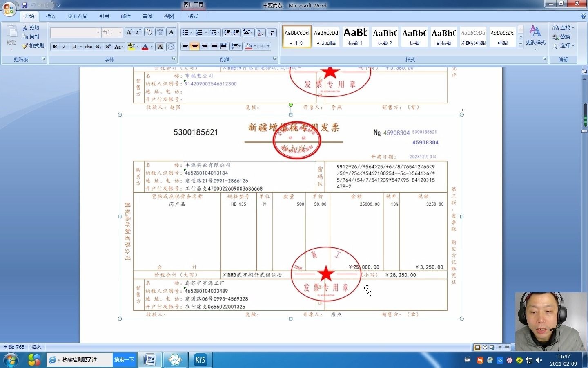
Task: Open the Sort icon in paragraph group
Action: coord(260,32)
